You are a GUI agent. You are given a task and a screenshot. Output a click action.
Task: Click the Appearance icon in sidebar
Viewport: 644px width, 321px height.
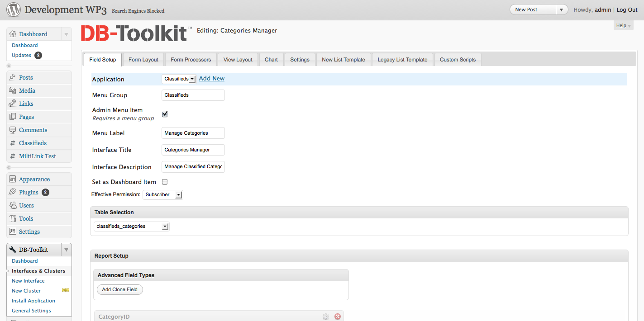pyautogui.click(x=13, y=179)
